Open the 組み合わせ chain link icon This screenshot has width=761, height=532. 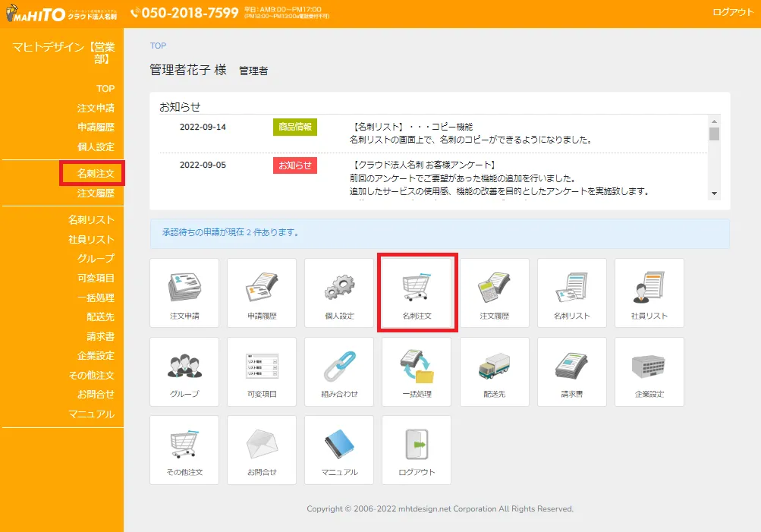[338, 371]
